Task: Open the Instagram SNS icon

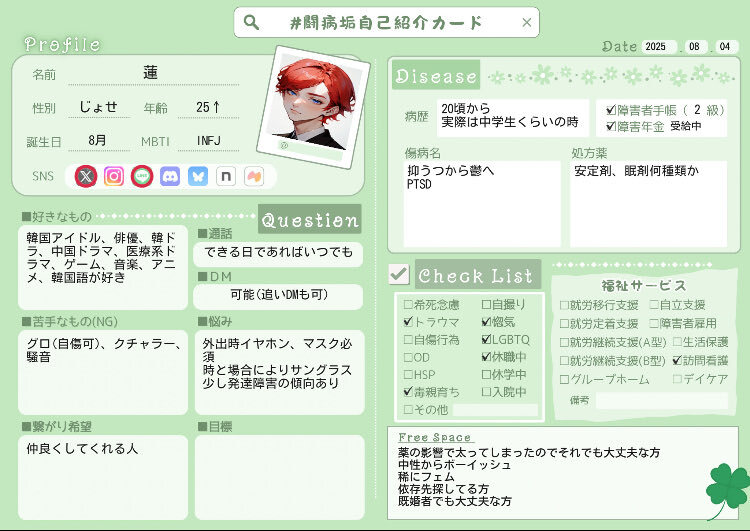Action: [x=115, y=177]
